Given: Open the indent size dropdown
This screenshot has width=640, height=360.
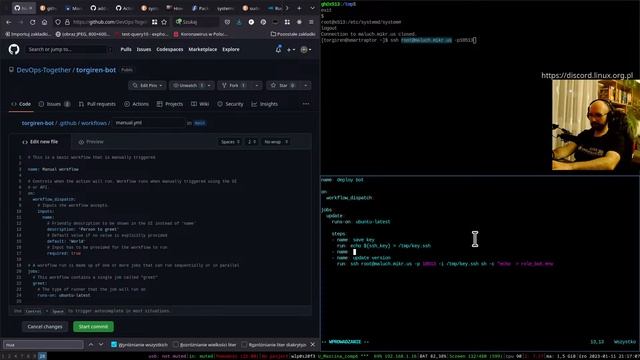Looking at the screenshot, I should point(252,142).
